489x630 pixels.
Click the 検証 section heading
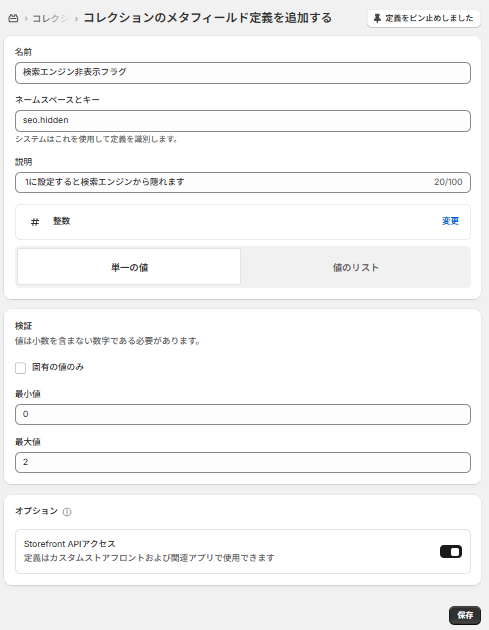23,326
